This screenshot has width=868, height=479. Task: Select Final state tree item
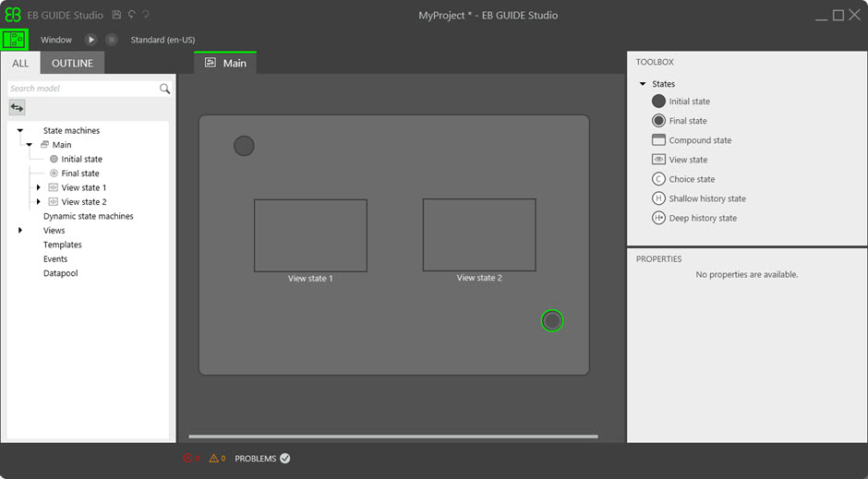pos(80,174)
